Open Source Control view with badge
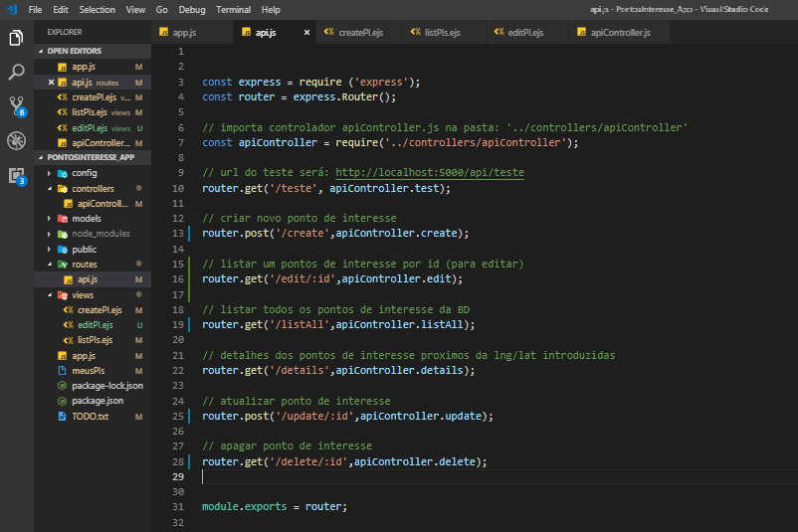Viewport: 798px width, 532px height. click(16, 105)
